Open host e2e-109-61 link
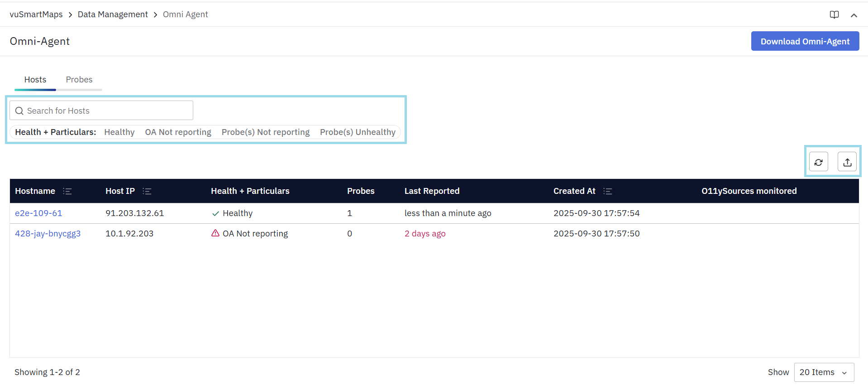868x390 pixels. 38,213
